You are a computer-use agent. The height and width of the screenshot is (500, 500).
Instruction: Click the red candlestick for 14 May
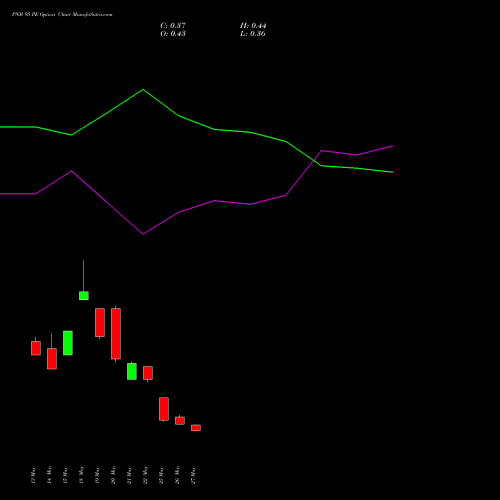(52, 359)
